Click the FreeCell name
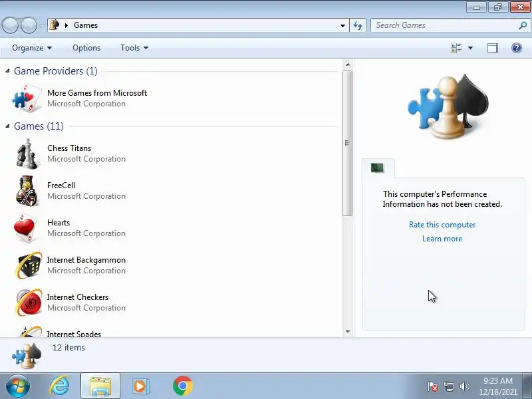Screen dimensions: 532x399 pyautogui.click(x=61, y=186)
